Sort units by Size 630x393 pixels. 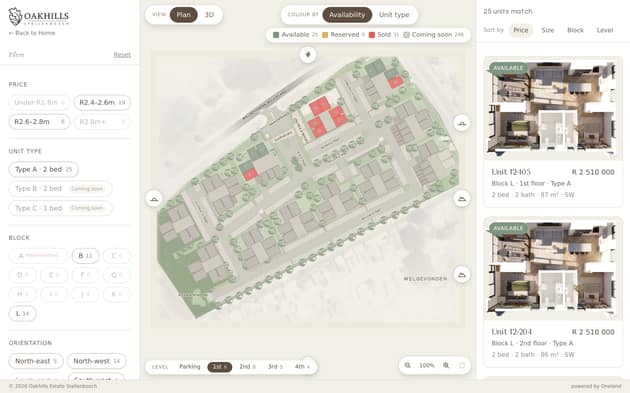pyautogui.click(x=548, y=30)
